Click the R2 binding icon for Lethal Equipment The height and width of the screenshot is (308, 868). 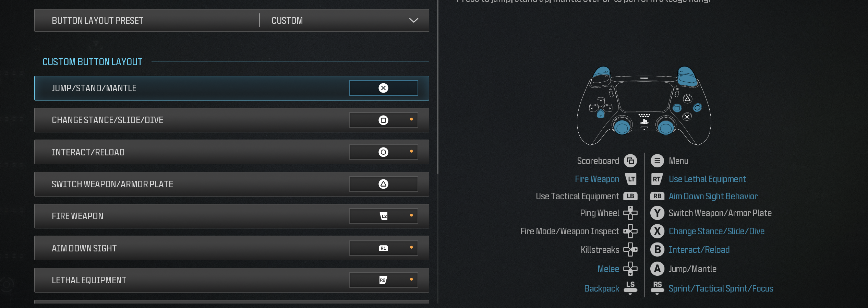pyautogui.click(x=383, y=280)
